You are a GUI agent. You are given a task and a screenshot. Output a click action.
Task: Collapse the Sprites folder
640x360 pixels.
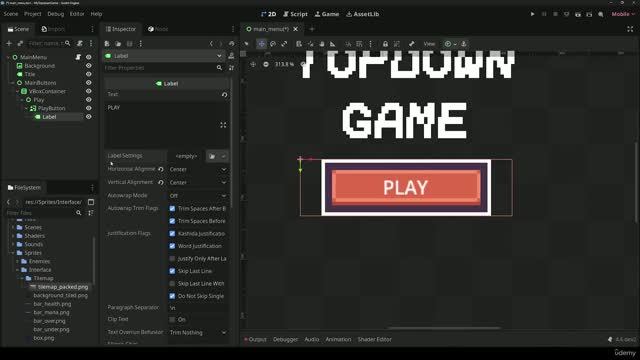pos(13,253)
